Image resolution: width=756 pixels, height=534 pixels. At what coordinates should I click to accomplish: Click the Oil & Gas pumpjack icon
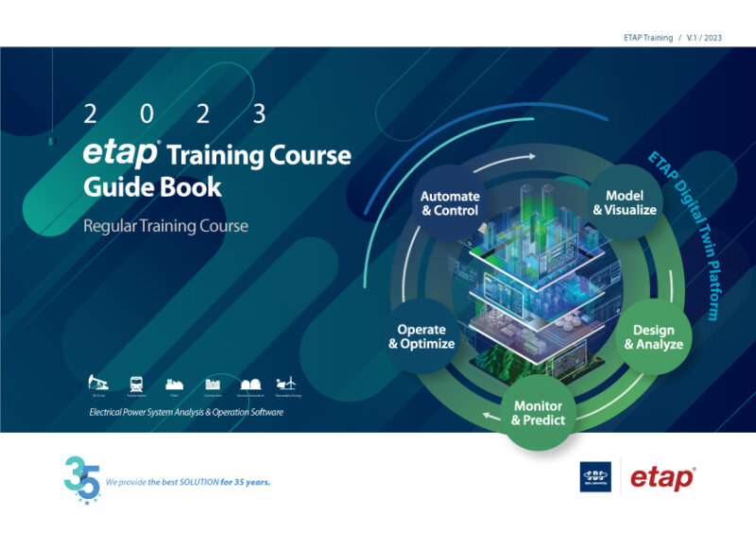tap(98, 382)
